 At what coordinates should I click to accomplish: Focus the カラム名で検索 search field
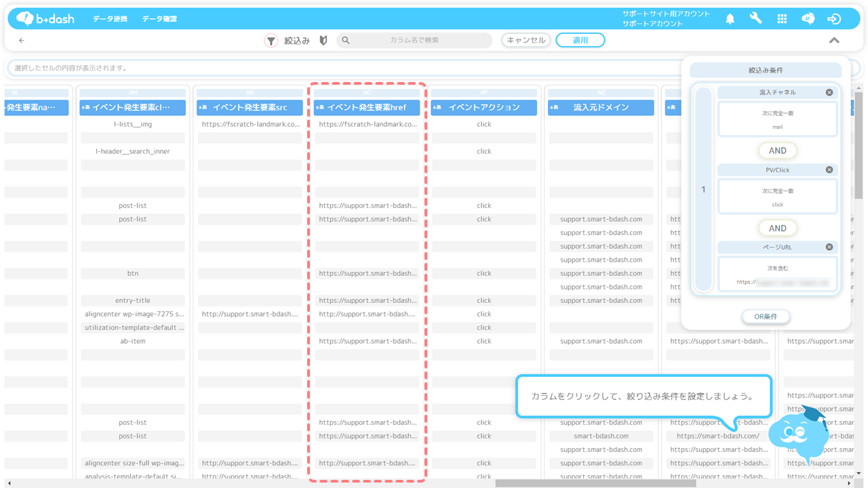tap(414, 41)
